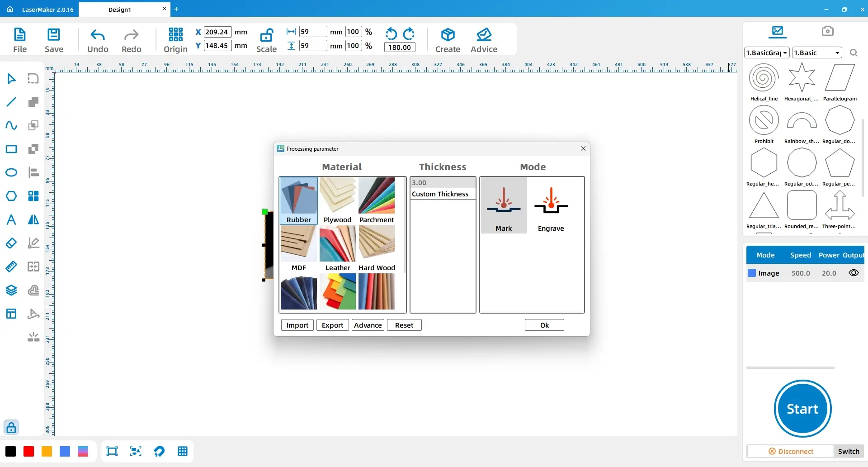Click the Disconnect button
The image size is (868, 467).
coord(791,451)
